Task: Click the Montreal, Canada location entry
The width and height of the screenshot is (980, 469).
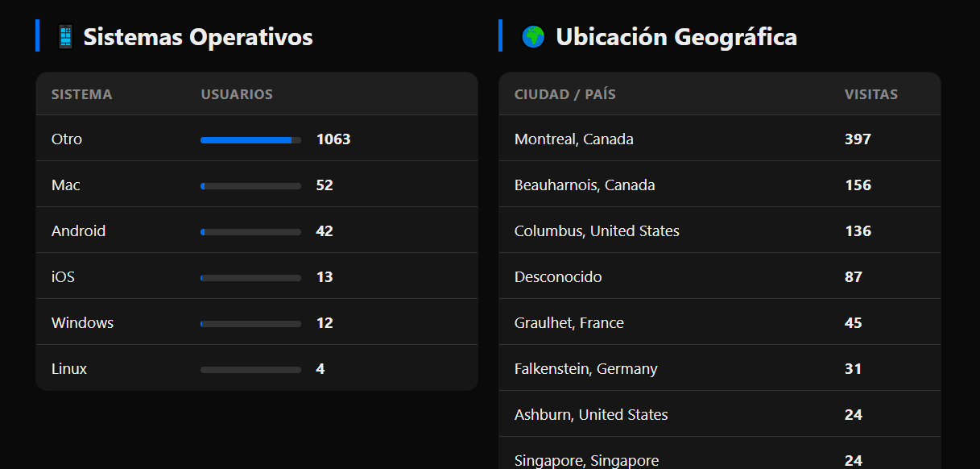Action: point(574,139)
